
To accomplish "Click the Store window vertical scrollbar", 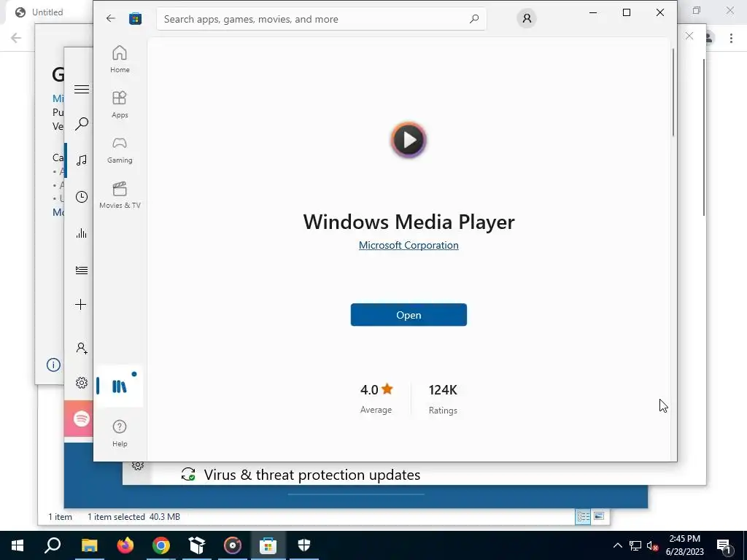I will point(673,92).
